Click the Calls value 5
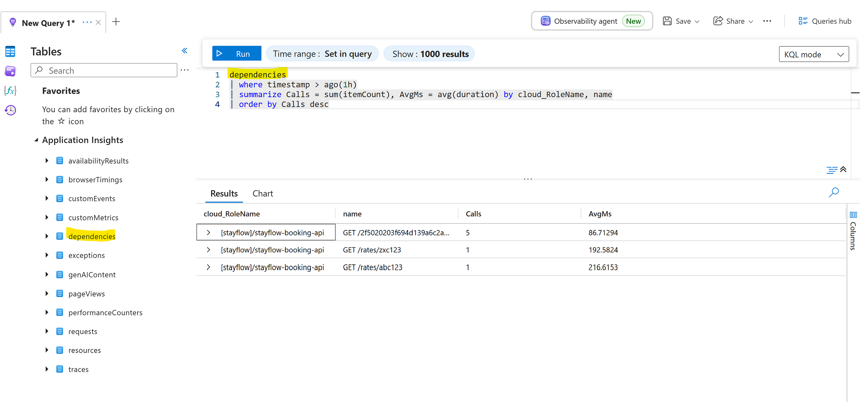Image resolution: width=868 pixels, height=402 pixels. pos(468,232)
